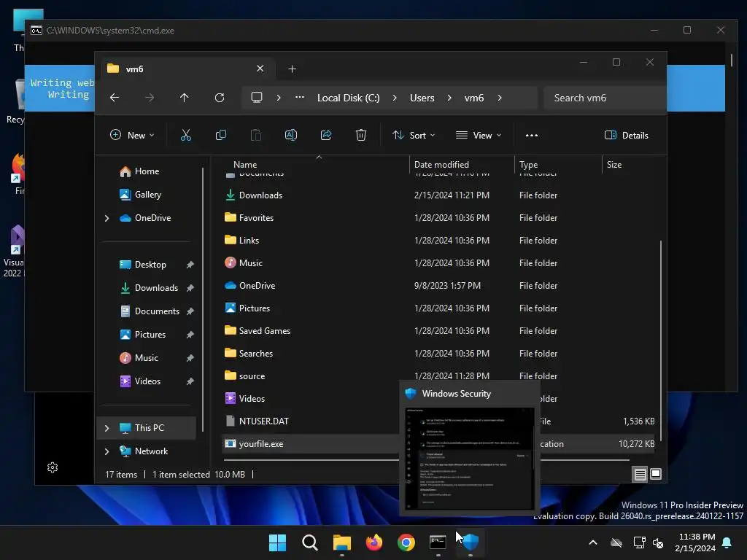Image resolution: width=747 pixels, height=560 pixels.
Task: Open pinned Videos in sidebar
Action: click(x=147, y=381)
